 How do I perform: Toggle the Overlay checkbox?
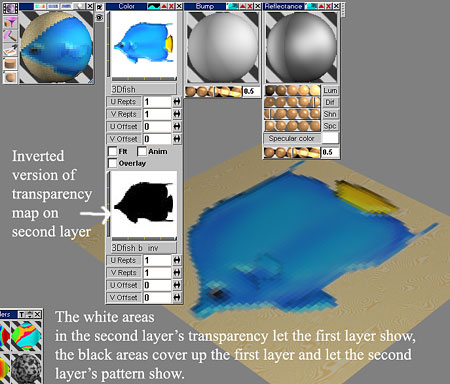[x=113, y=164]
